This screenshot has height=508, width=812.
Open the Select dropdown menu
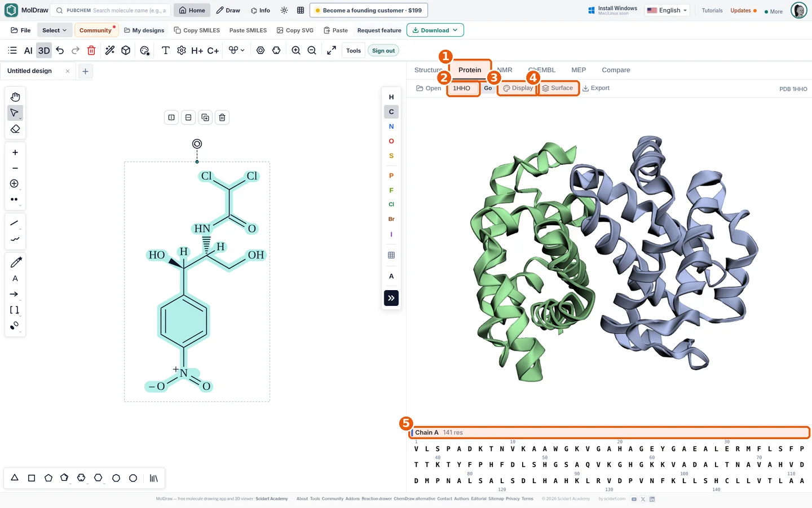(54, 30)
